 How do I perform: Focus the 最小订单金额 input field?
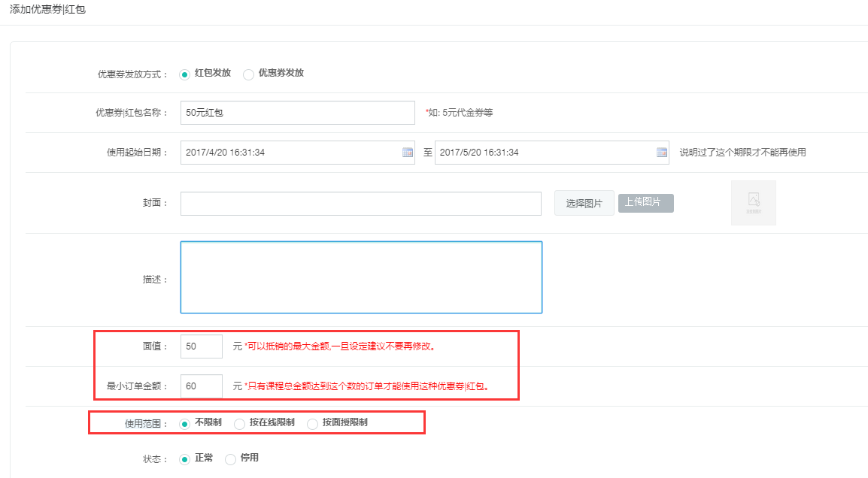201,386
